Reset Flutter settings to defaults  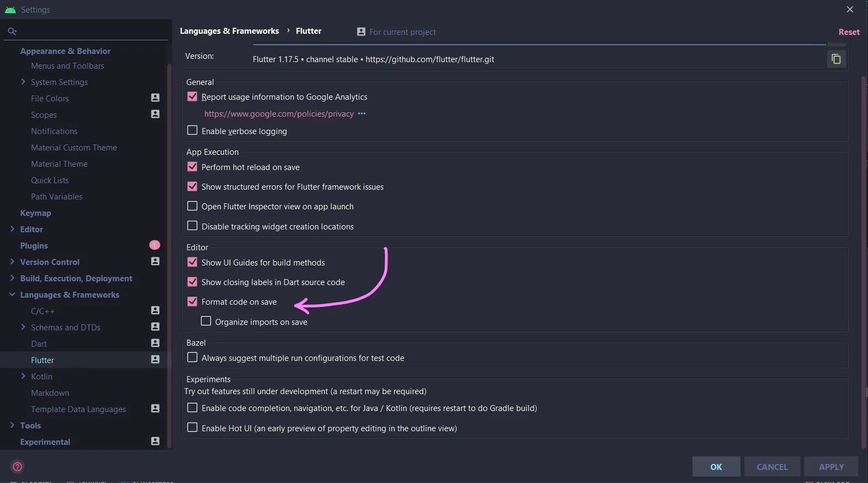(x=849, y=32)
